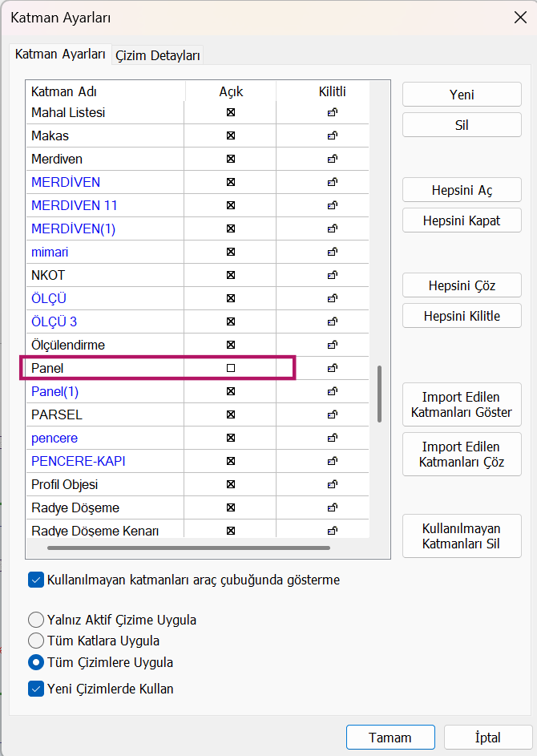
Task: Click lock icon in MERDİVEN 11 row
Action: [332, 205]
